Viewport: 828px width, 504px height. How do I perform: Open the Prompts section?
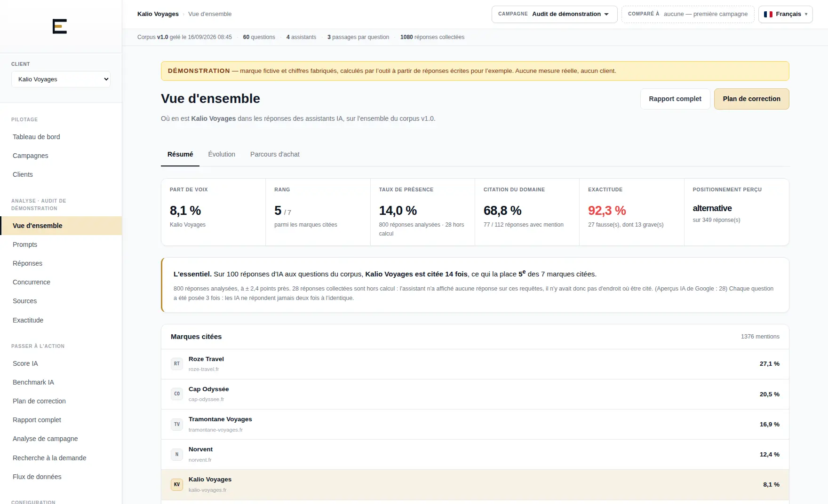coord(61,244)
